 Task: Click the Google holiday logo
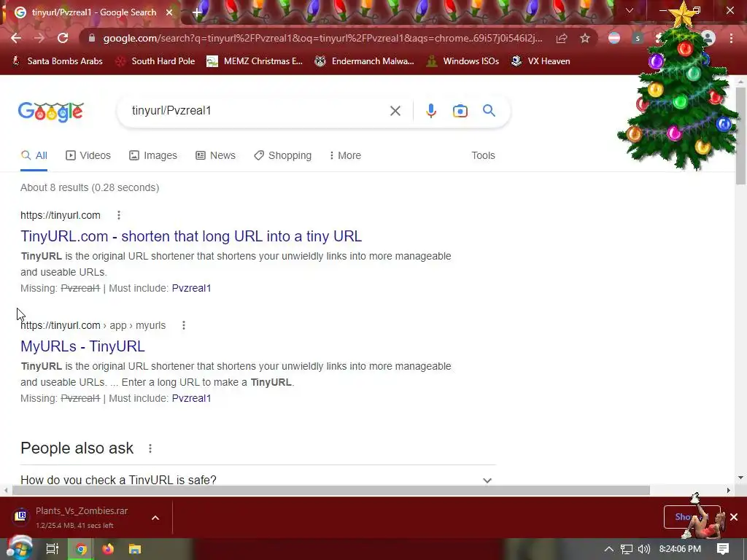click(x=51, y=112)
